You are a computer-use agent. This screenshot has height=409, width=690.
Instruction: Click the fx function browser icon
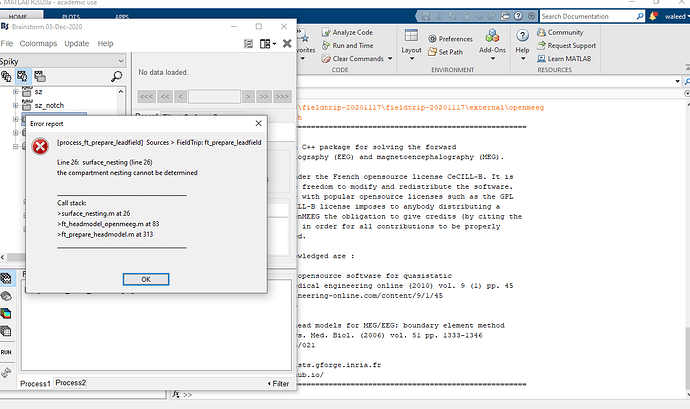(x=176, y=394)
